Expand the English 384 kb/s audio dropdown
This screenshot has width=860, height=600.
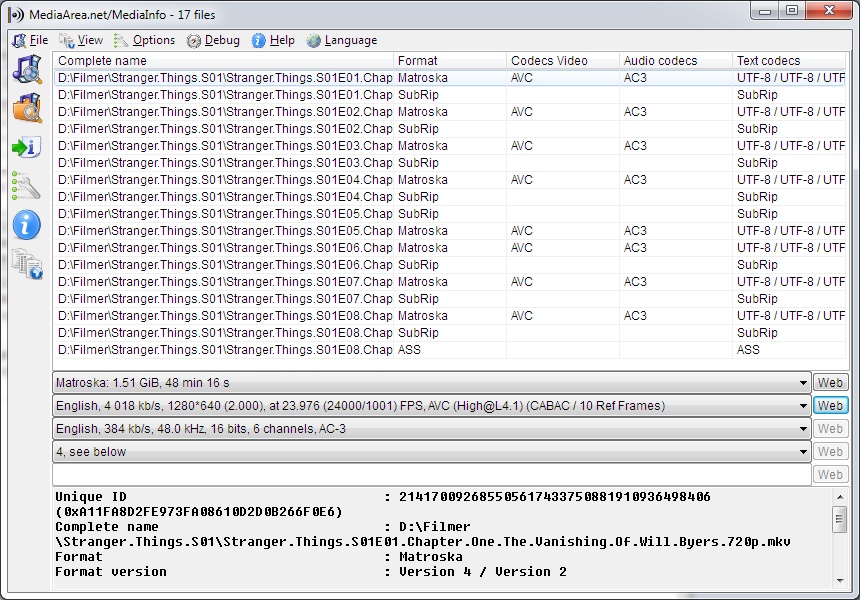[803, 429]
